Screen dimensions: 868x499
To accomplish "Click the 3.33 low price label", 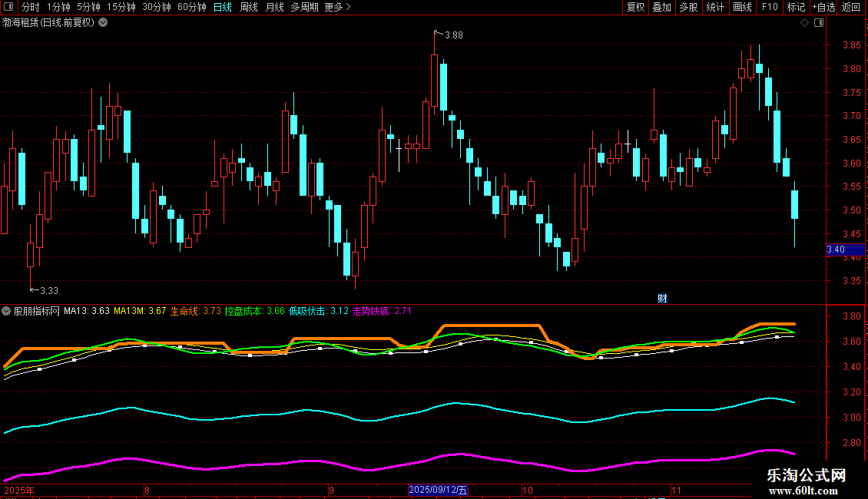I will 48,290.
